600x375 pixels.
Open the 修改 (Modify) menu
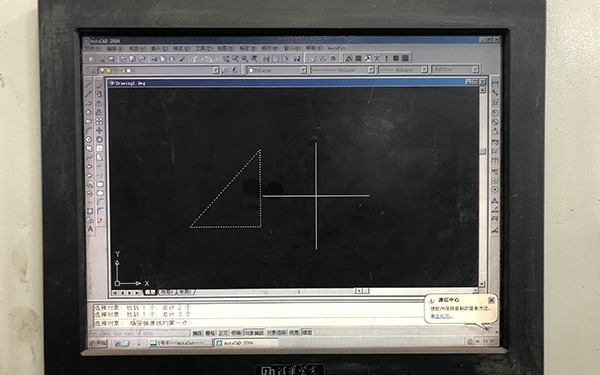(x=269, y=48)
